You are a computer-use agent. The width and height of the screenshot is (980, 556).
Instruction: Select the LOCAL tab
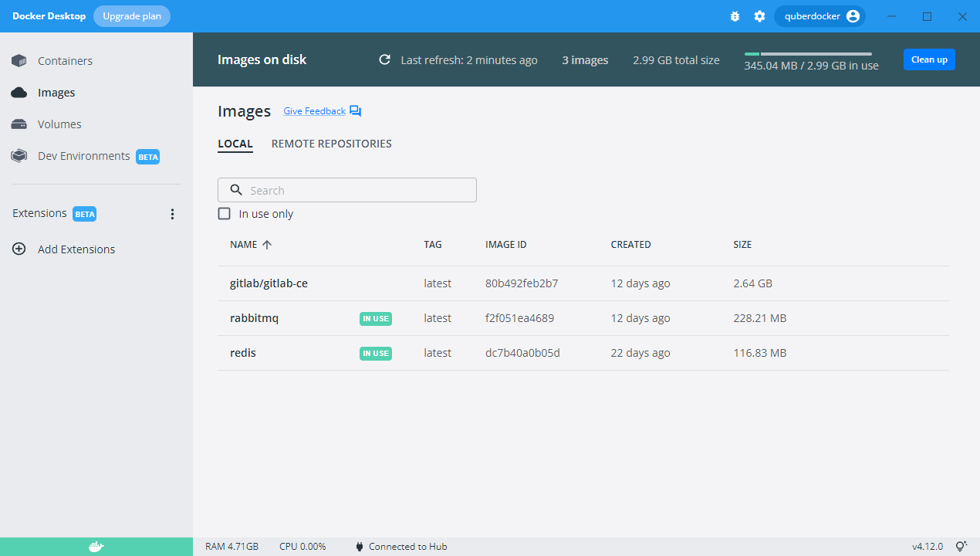[235, 144]
